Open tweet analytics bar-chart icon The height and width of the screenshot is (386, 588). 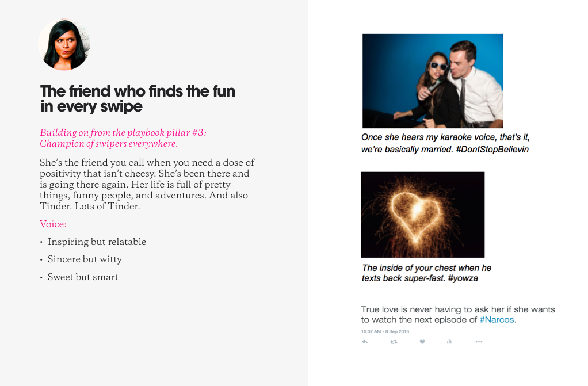tap(449, 342)
